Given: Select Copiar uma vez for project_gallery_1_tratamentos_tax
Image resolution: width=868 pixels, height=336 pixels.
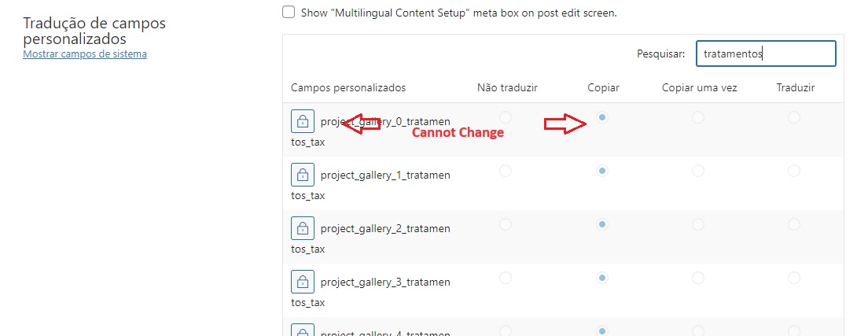Looking at the screenshot, I should coord(698,171).
